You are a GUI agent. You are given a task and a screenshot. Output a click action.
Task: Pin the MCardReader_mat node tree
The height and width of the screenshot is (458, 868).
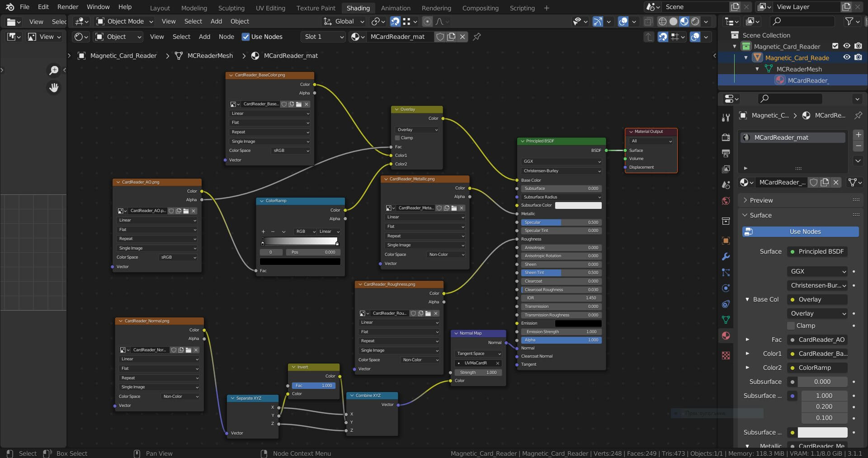click(476, 37)
